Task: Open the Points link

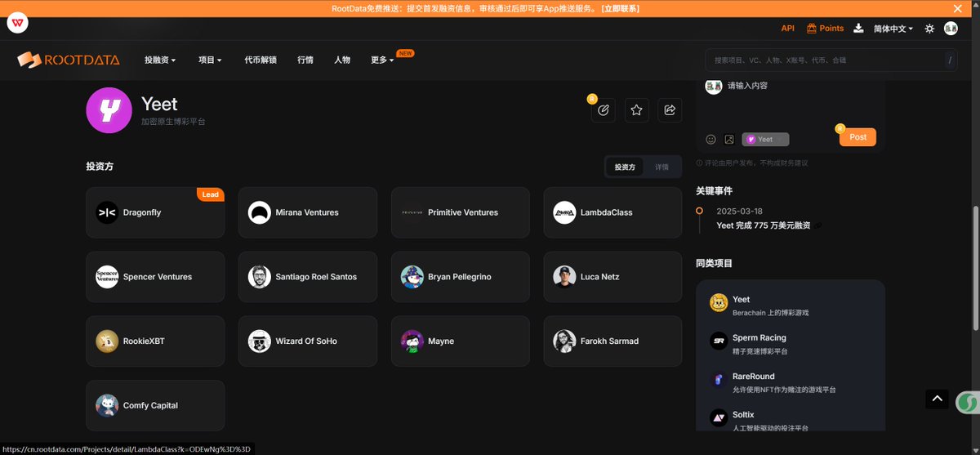Action: pyautogui.click(x=826, y=28)
